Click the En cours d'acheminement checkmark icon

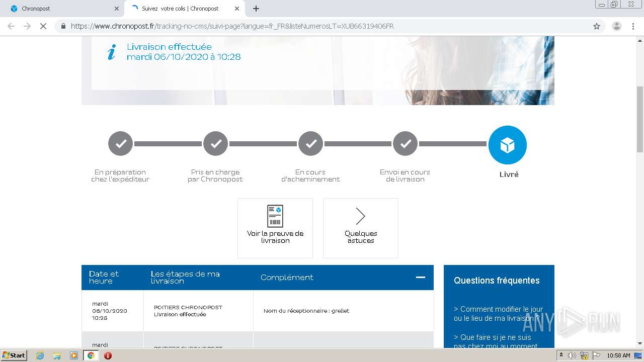coord(310,144)
